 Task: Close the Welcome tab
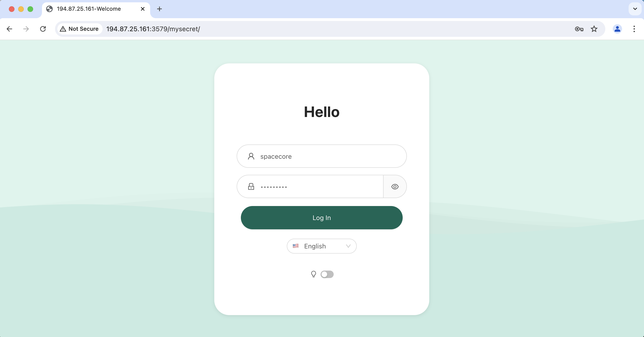click(x=143, y=9)
